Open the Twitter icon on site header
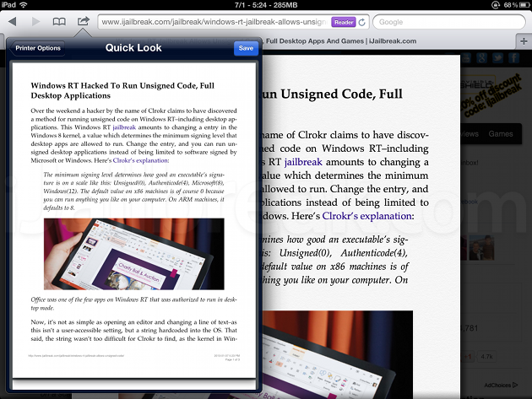The image size is (532, 399). 497,58
